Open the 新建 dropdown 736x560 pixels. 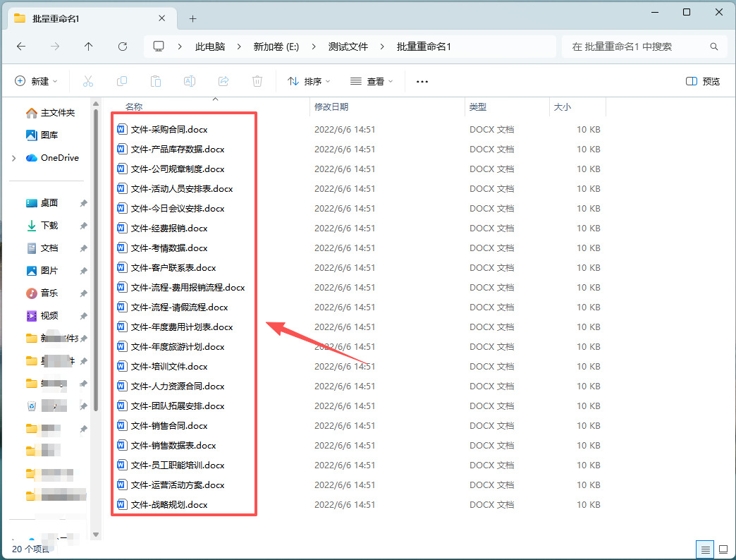coord(36,81)
